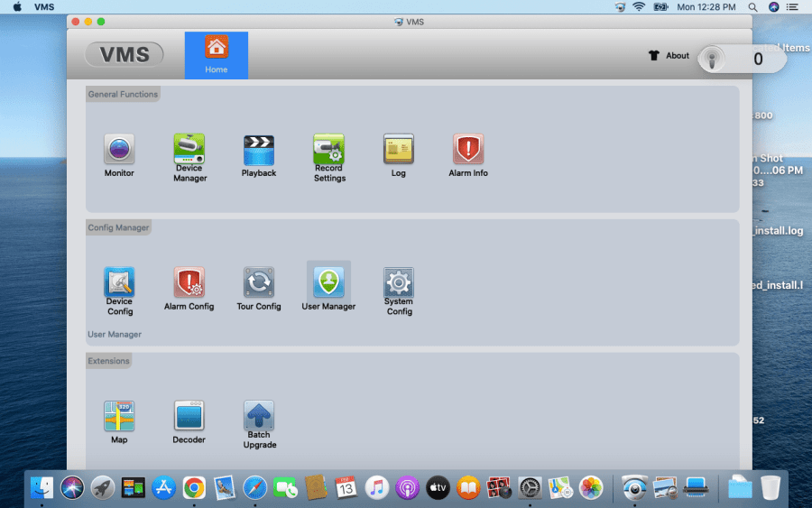Click the alarm counter showing 0

(743, 60)
